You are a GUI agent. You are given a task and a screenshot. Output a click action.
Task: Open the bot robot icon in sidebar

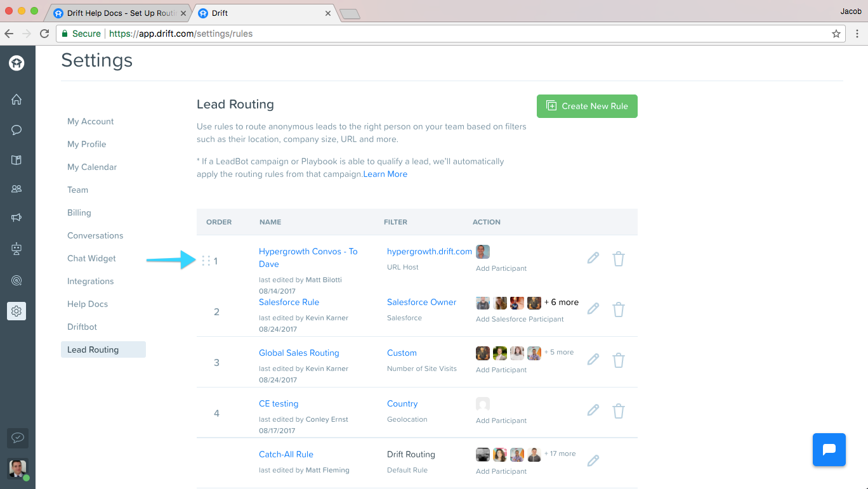point(16,249)
